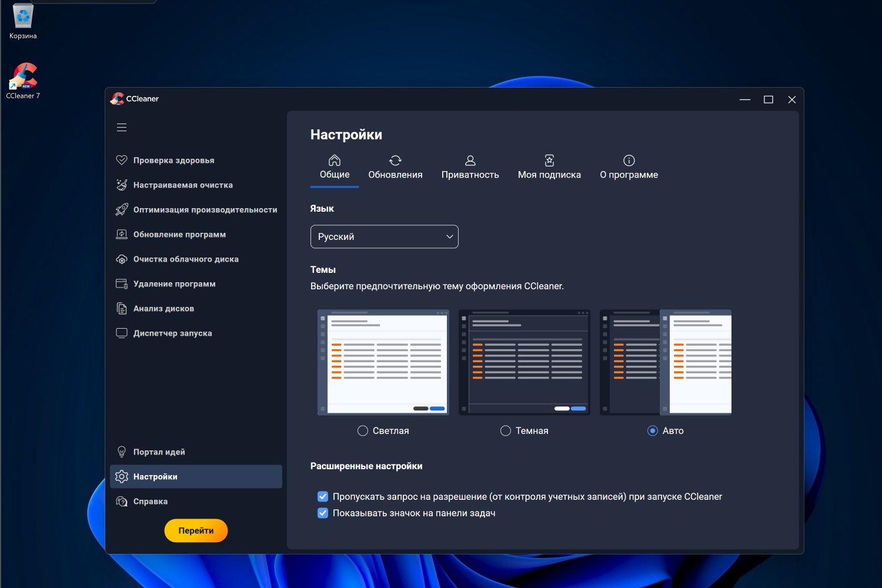Click the info icon above О программе
The width and height of the screenshot is (882, 588).
click(x=629, y=160)
